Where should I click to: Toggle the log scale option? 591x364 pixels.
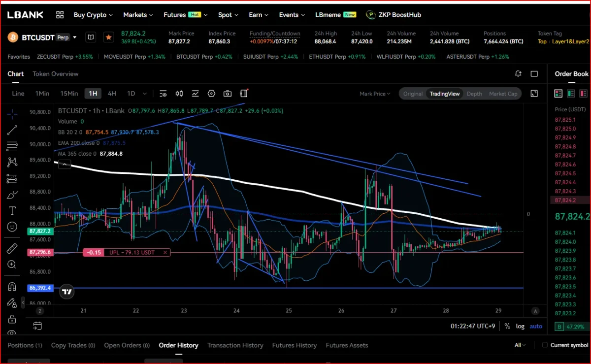tap(520, 326)
